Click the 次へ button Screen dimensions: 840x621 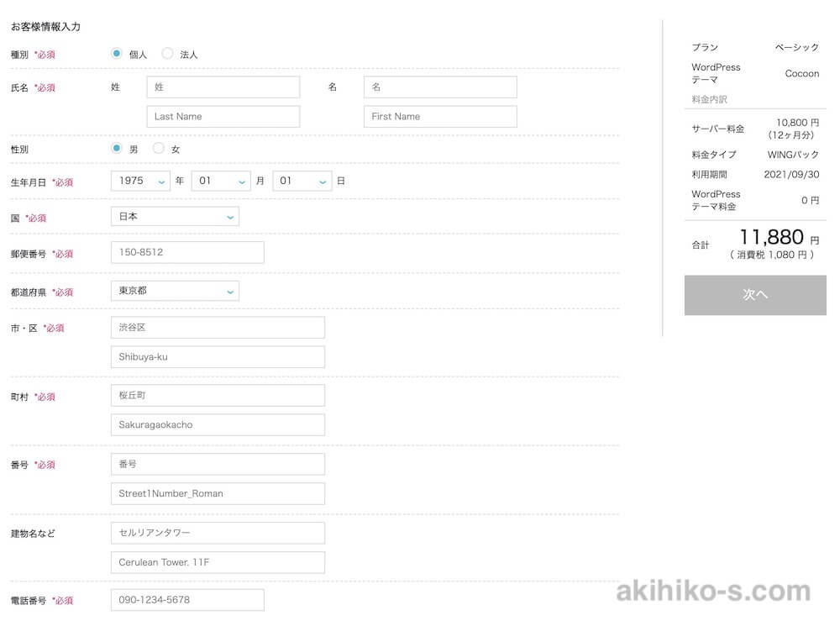[x=755, y=295]
